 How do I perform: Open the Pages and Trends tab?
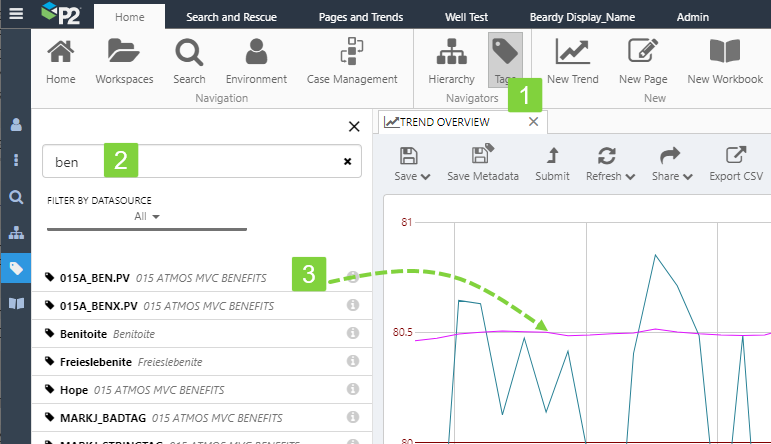click(x=360, y=17)
